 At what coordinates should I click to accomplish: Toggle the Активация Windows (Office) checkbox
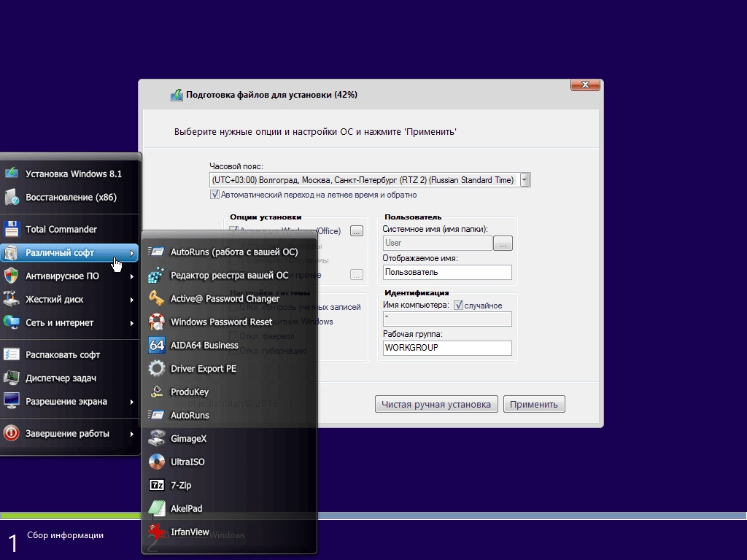point(233,230)
